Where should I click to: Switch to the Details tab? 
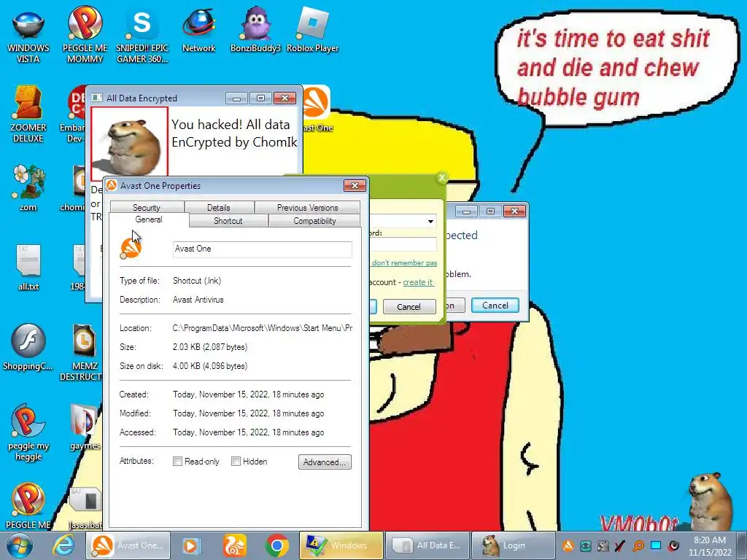coord(219,208)
